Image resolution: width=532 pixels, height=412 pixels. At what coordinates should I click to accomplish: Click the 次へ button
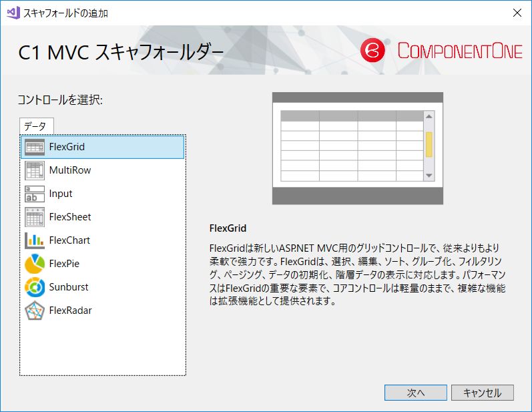point(416,393)
